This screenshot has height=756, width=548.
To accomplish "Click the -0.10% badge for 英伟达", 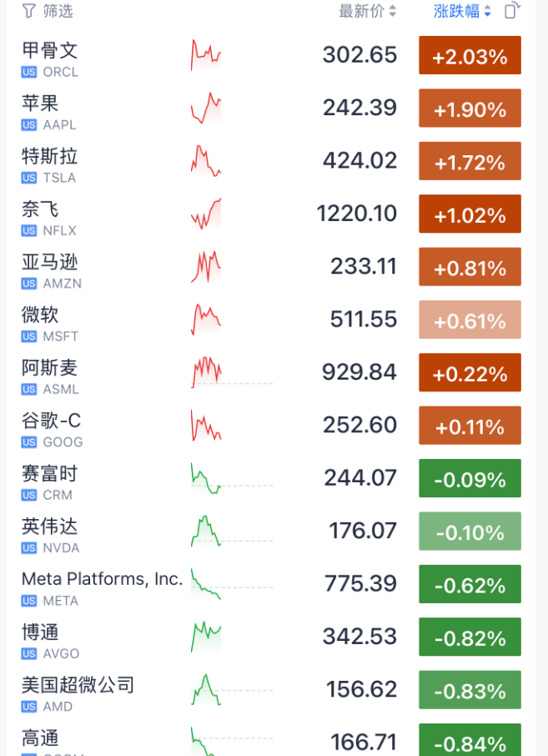I will [x=469, y=531].
